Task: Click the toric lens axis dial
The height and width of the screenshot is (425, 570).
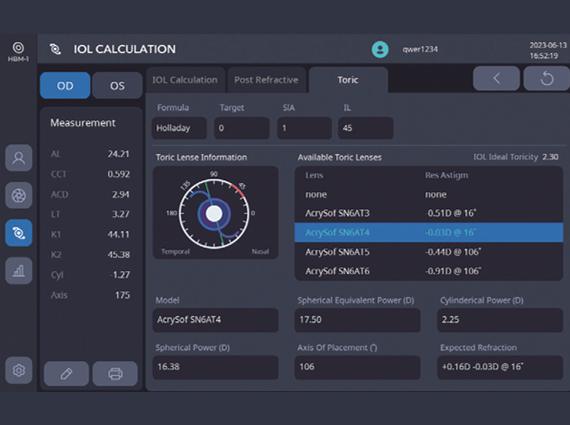Action: [214, 213]
